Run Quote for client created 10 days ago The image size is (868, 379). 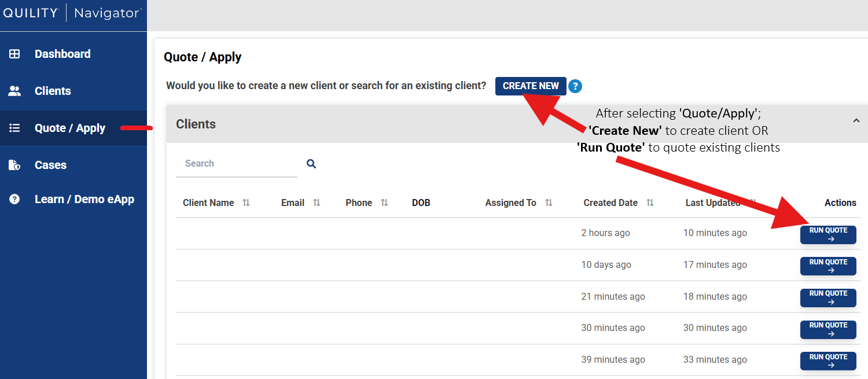828,266
